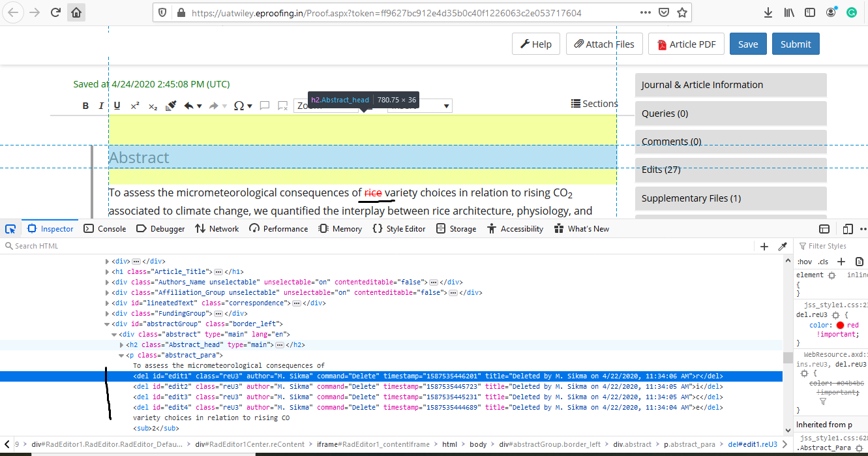Go to the browser Home page
The image size is (868, 456).
[76, 12]
